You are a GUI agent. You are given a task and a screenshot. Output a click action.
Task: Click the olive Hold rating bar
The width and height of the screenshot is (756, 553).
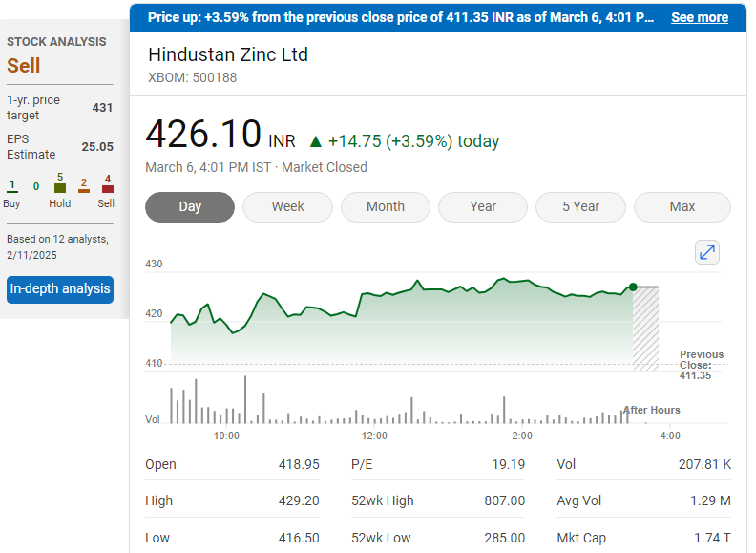tap(60, 188)
